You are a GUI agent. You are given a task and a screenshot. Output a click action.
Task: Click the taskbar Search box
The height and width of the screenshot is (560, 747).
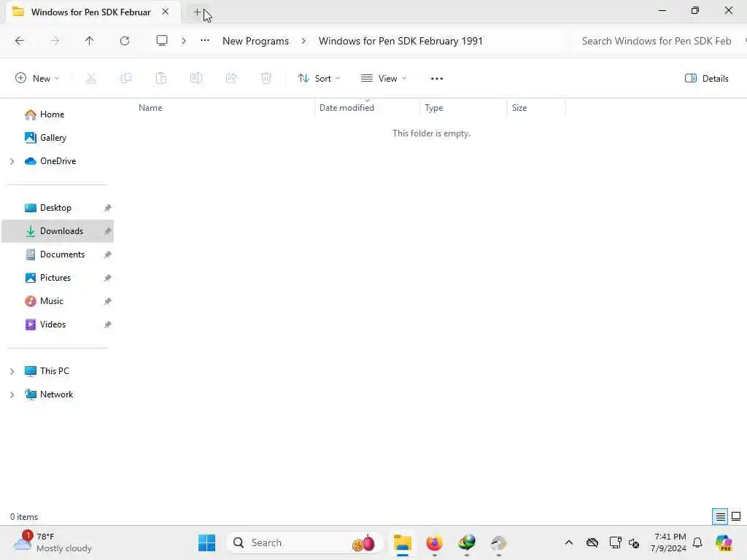point(304,542)
